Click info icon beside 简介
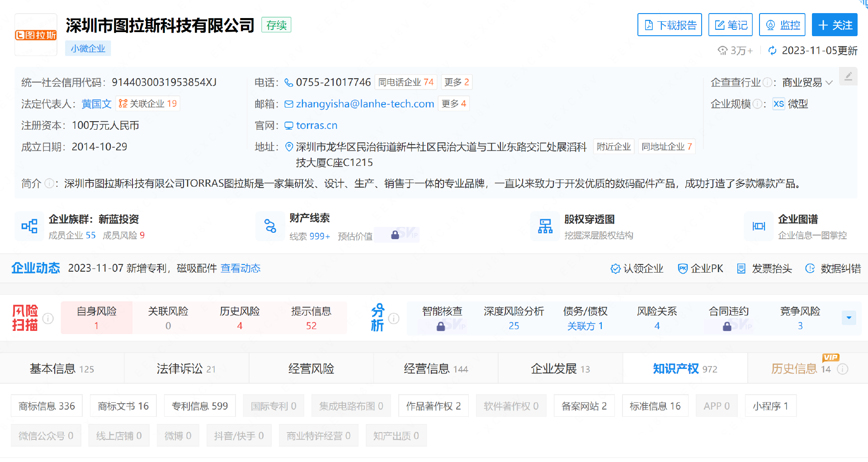 [49, 184]
